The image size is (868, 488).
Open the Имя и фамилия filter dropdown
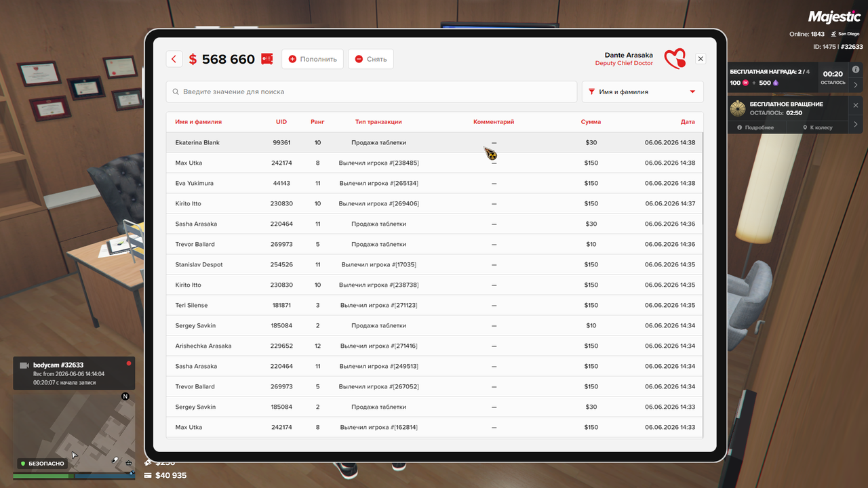point(642,91)
